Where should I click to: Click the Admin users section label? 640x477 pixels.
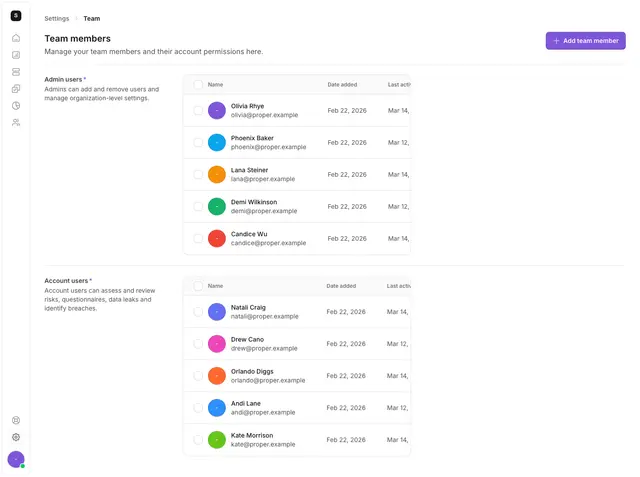pyautogui.click(x=63, y=79)
